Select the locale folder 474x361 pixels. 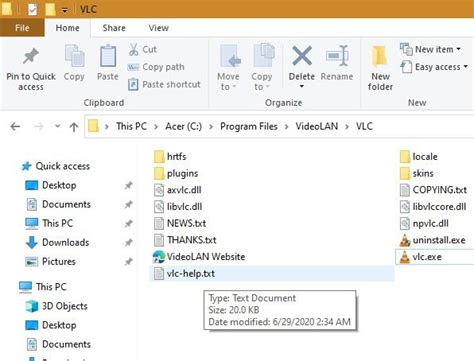pyautogui.click(x=418, y=156)
